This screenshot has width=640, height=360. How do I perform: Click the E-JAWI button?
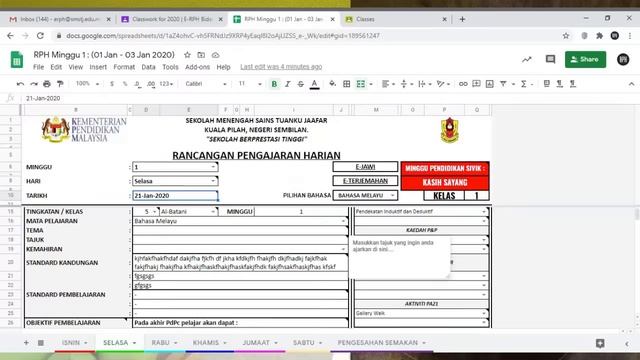(x=365, y=167)
